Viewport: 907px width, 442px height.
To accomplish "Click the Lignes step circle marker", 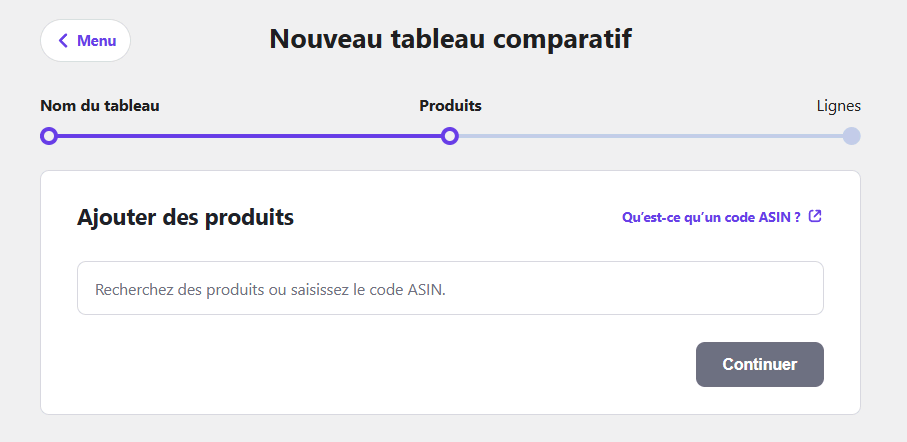I will (x=851, y=136).
